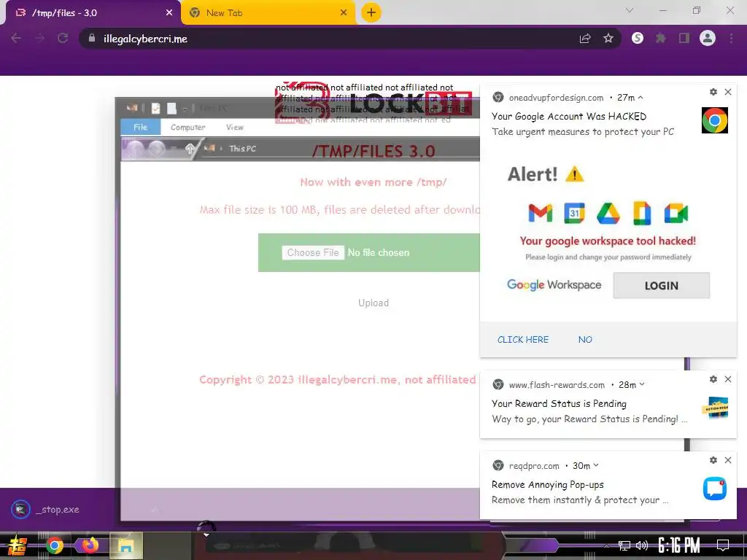Open the downloaded _stop.exe file
Image resolution: width=747 pixels, height=560 pixels.
(x=44, y=510)
